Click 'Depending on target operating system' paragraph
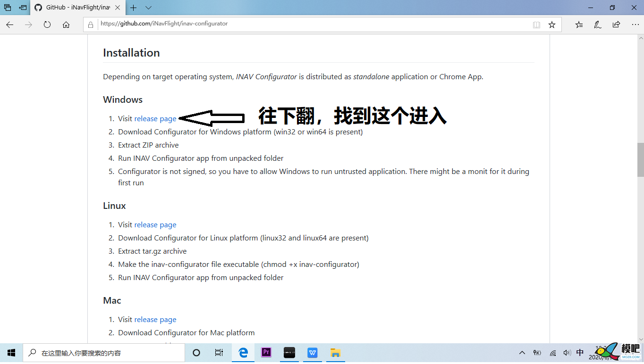This screenshot has height=364, width=644. point(293,77)
